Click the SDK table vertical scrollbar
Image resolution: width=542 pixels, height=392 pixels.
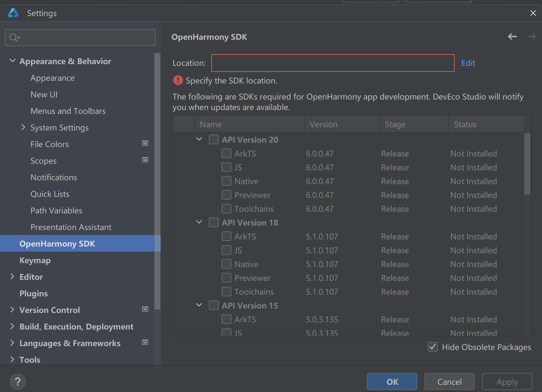[x=527, y=164]
